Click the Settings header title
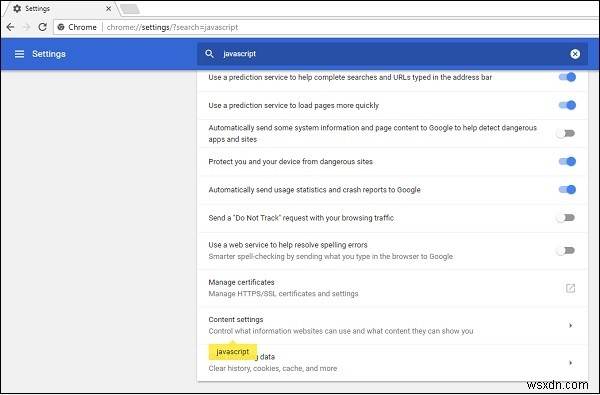The width and height of the screenshot is (600, 395). [49, 54]
